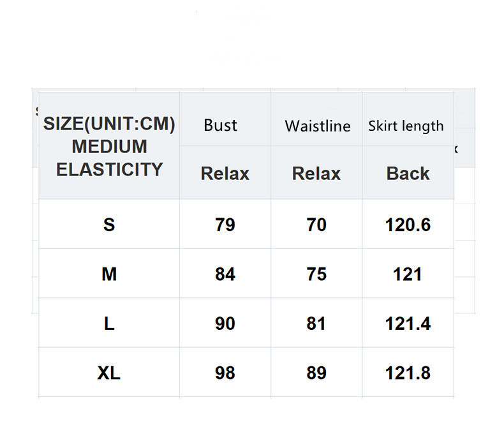Click bust value 79 for size S
The width and height of the screenshot is (504, 425).
click(x=225, y=225)
